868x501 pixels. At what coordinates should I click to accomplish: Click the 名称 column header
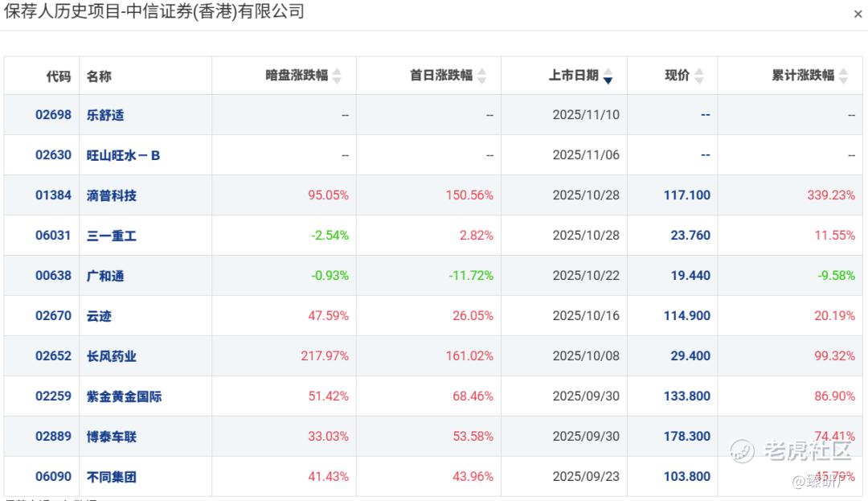click(x=99, y=76)
